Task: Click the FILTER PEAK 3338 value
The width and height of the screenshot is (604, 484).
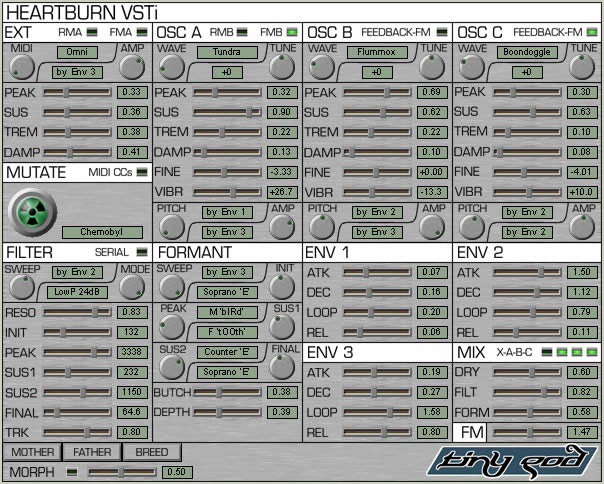Action: pos(132,352)
